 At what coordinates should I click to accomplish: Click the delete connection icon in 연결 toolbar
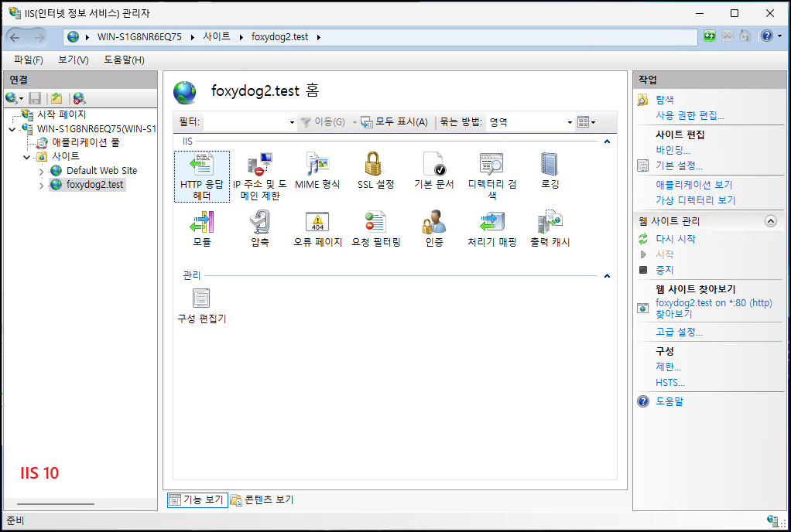tap(79, 97)
